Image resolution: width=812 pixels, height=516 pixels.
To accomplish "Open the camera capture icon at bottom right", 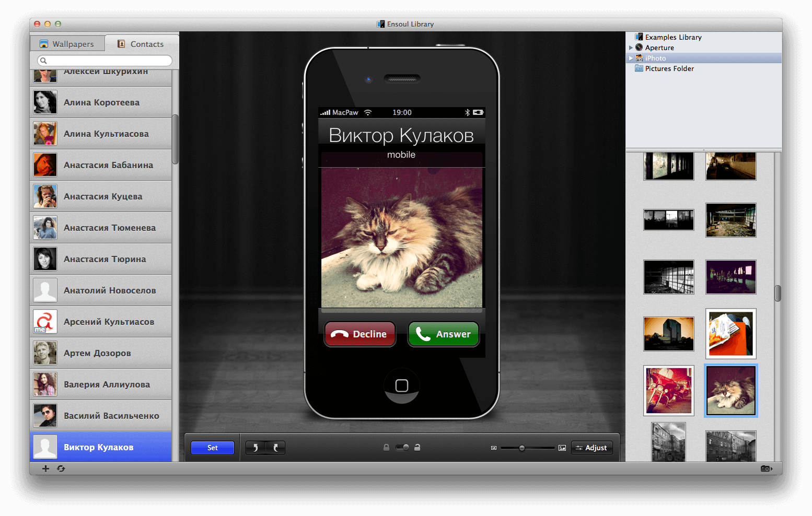I will [x=766, y=468].
